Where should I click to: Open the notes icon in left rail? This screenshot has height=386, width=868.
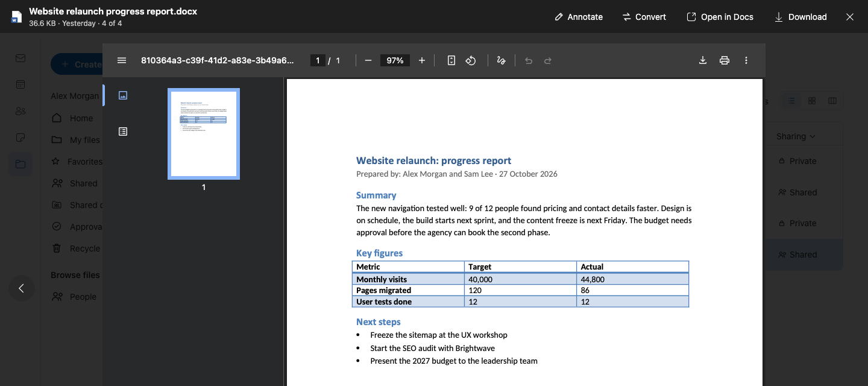coord(20,138)
